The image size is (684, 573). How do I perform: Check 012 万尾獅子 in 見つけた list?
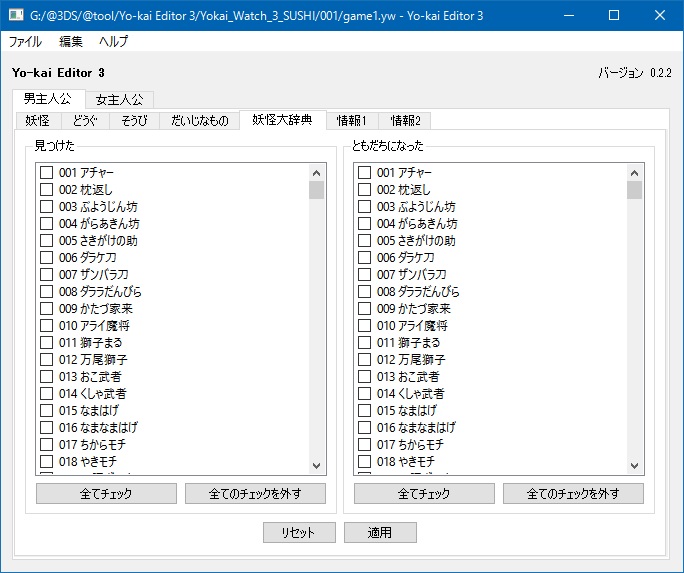click(47, 359)
